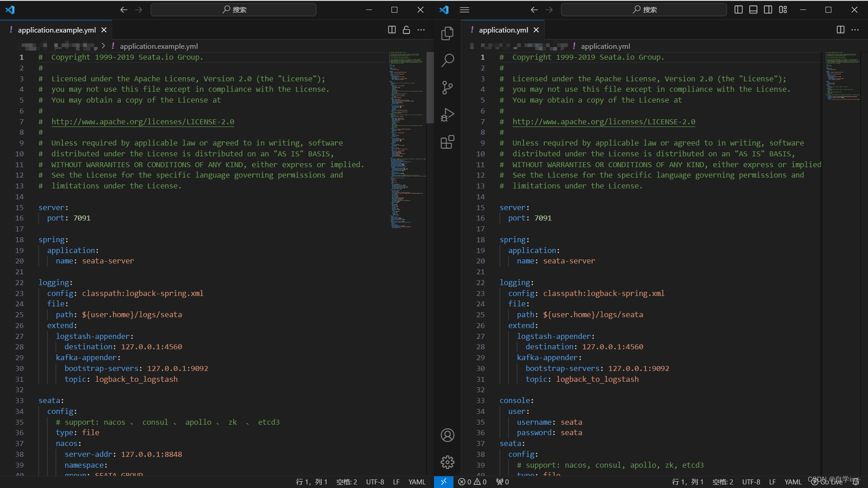The image size is (868, 488).
Task: Close the application.yml tab
Action: point(536,30)
